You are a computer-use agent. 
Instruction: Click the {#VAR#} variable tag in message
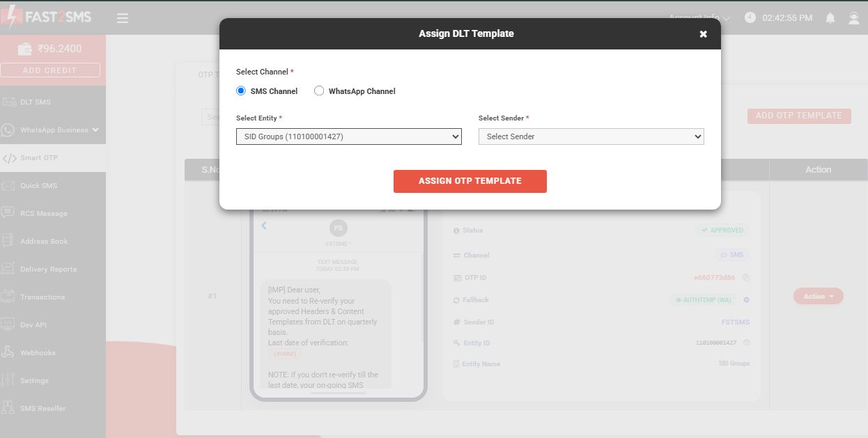284,354
